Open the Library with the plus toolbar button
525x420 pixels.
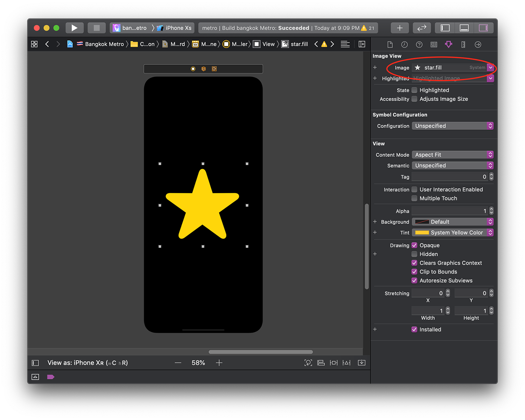[x=400, y=28]
